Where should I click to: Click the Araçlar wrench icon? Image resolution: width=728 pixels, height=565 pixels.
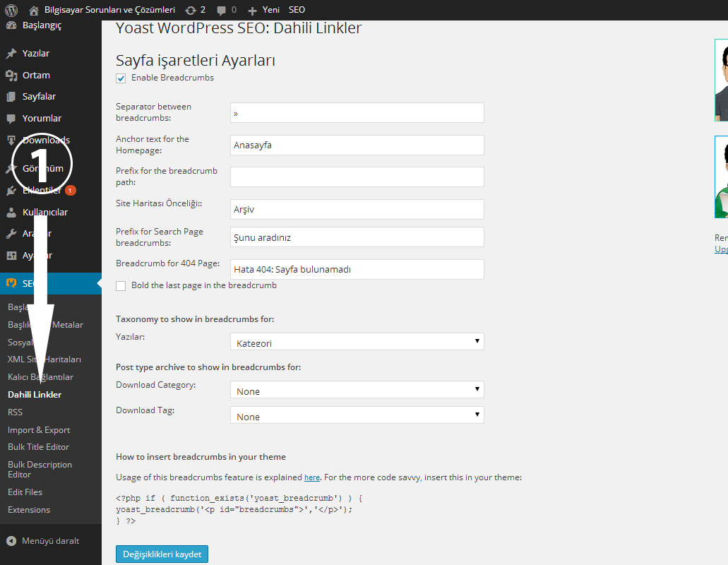11,234
